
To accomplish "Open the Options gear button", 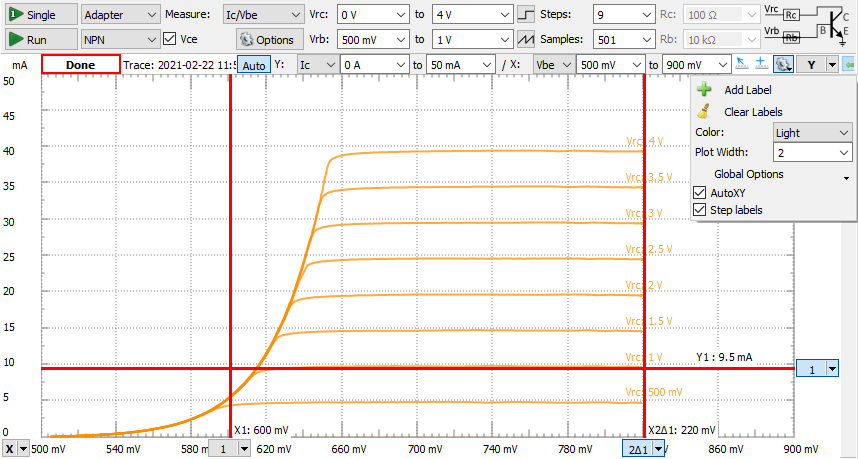I will coord(268,39).
